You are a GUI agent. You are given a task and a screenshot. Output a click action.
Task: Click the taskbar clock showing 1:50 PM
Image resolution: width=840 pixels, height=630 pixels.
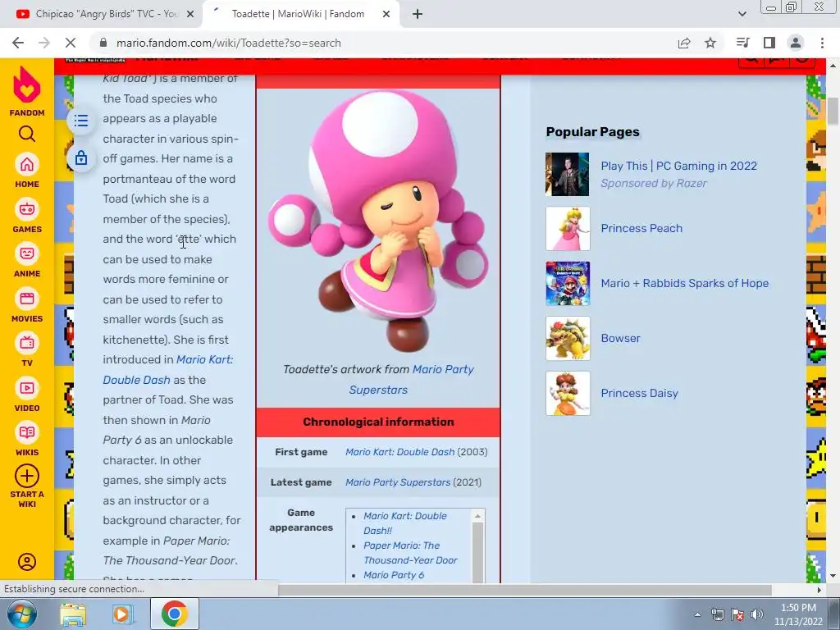(798, 614)
